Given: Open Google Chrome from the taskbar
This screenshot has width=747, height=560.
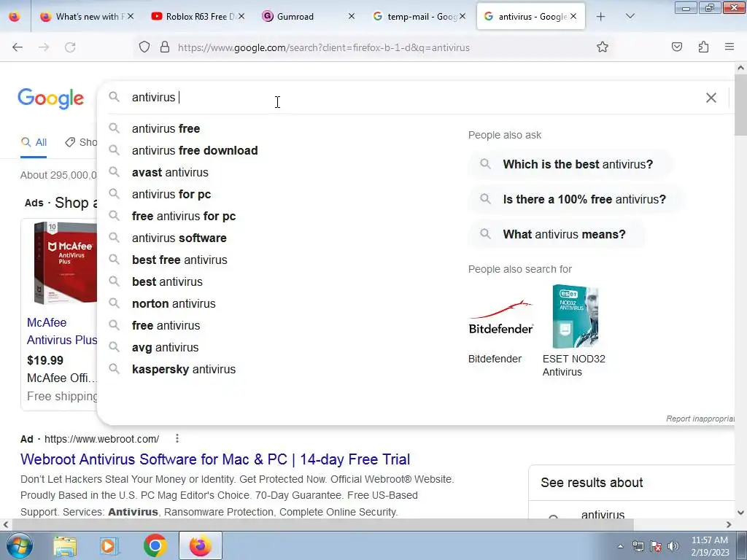Looking at the screenshot, I should coord(155,545).
